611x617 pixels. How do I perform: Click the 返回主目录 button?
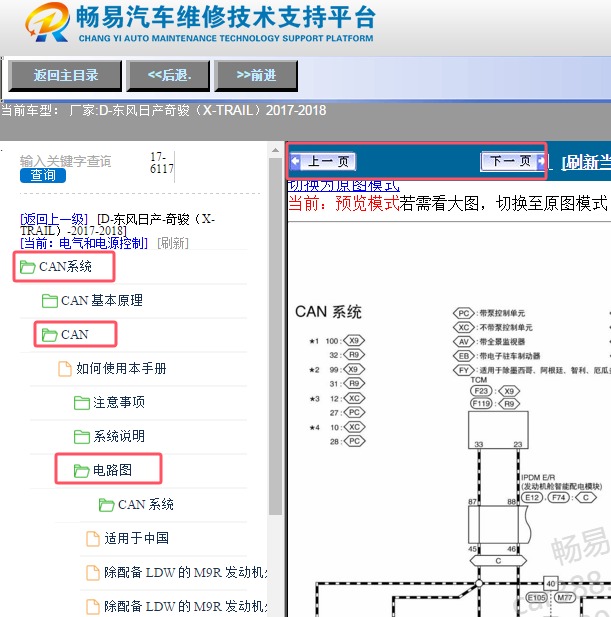coord(65,76)
